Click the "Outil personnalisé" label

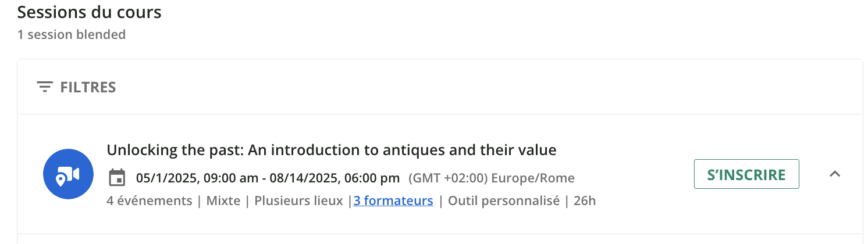(504, 201)
